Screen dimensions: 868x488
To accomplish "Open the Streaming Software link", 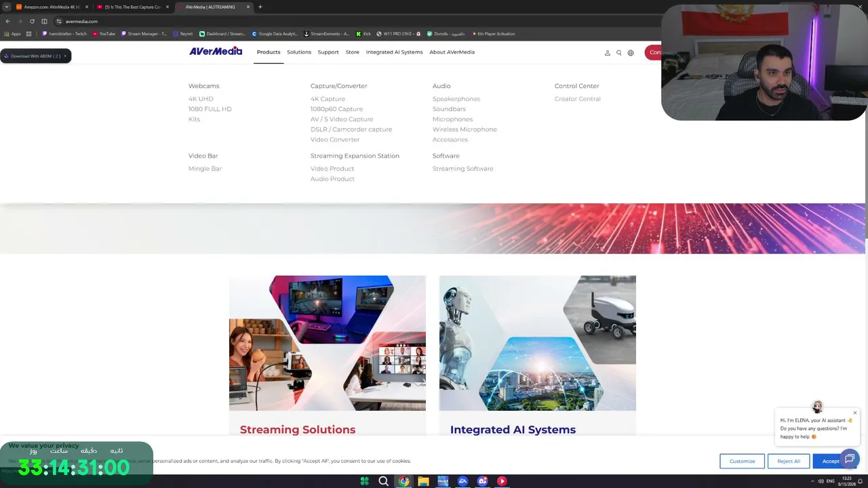I will click(x=463, y=169).
